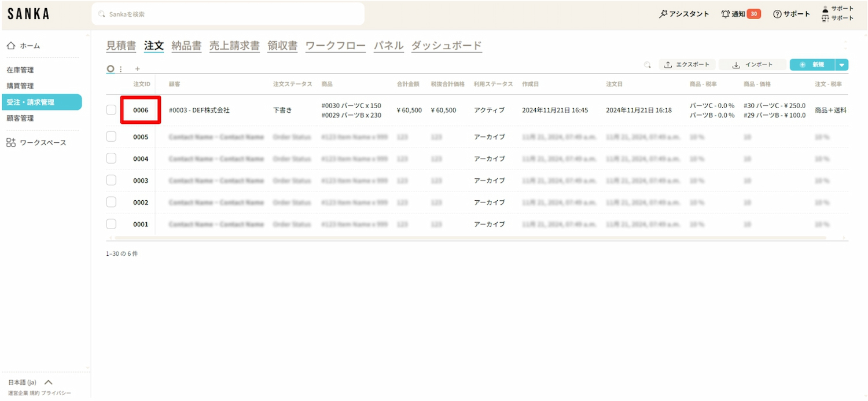The height and width of the screenshot is (401, 868).
Task: Tick the checkbox for order 0004
Action: [x=111, y=159]
